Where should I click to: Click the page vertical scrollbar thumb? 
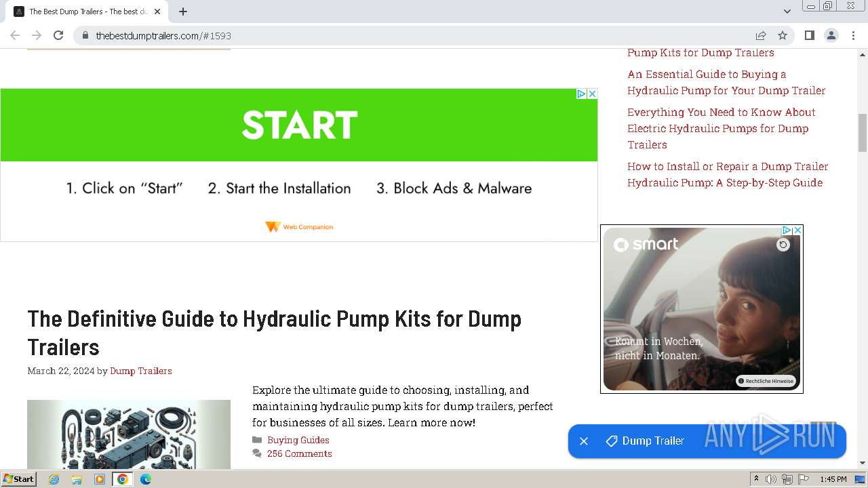coord(863,133)
